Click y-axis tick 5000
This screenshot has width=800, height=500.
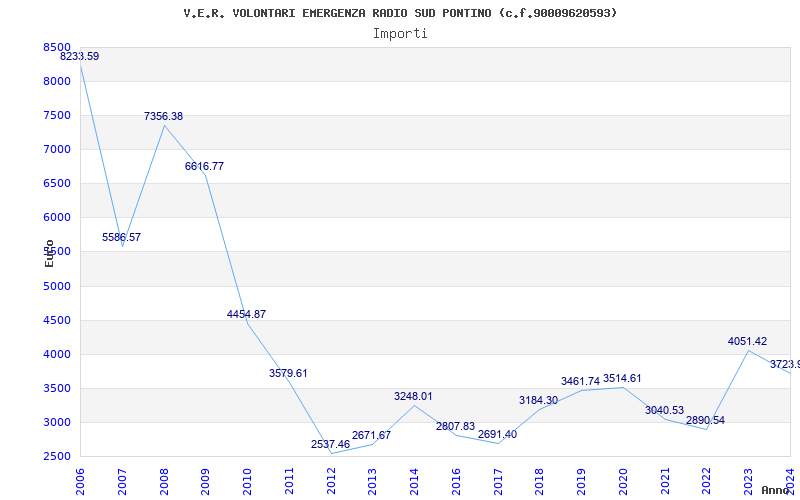click(x=57, y=286)
